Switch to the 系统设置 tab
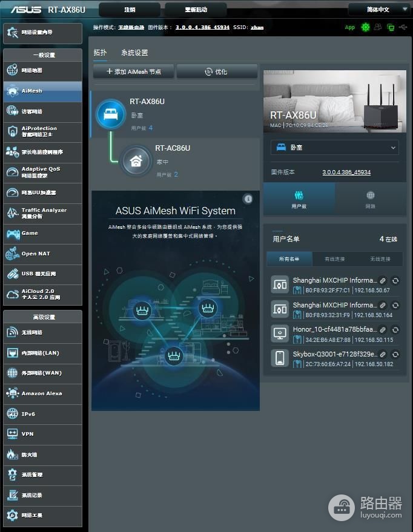413x532 pixels. [134, 53]
